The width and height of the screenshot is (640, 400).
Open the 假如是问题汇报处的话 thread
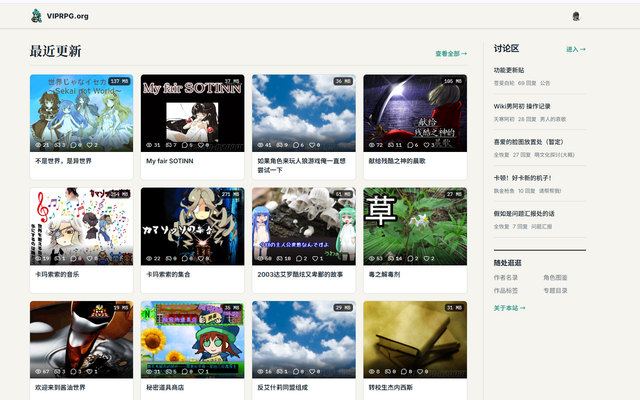click(524, 213)
